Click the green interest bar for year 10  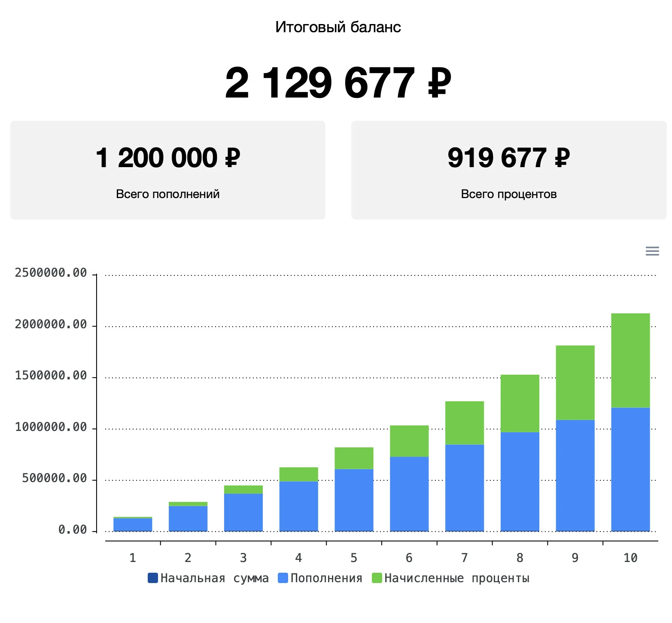tap(630, 360)
